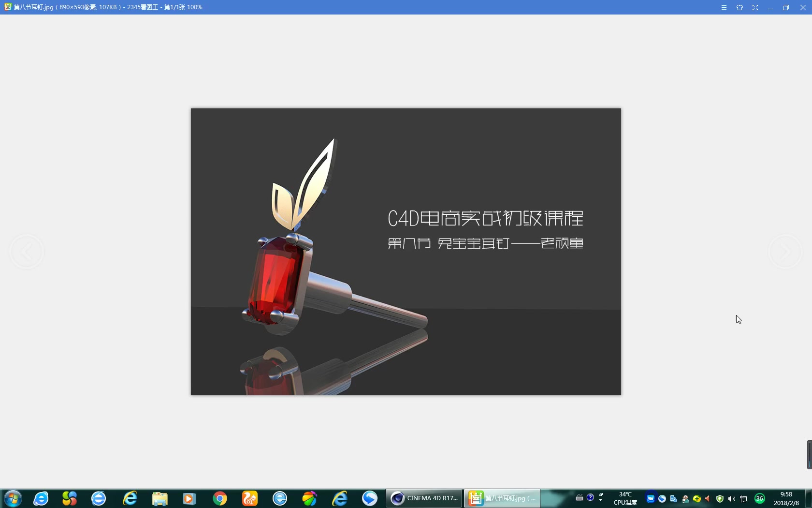Open the main menu hamburger icon
The height and width of the screenshot is (508, 812).
724,7
